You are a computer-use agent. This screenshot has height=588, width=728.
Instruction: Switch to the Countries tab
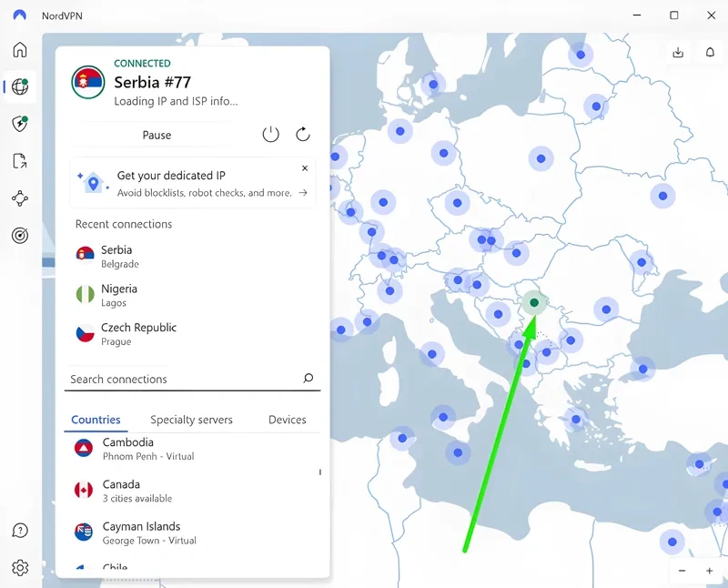96,420
